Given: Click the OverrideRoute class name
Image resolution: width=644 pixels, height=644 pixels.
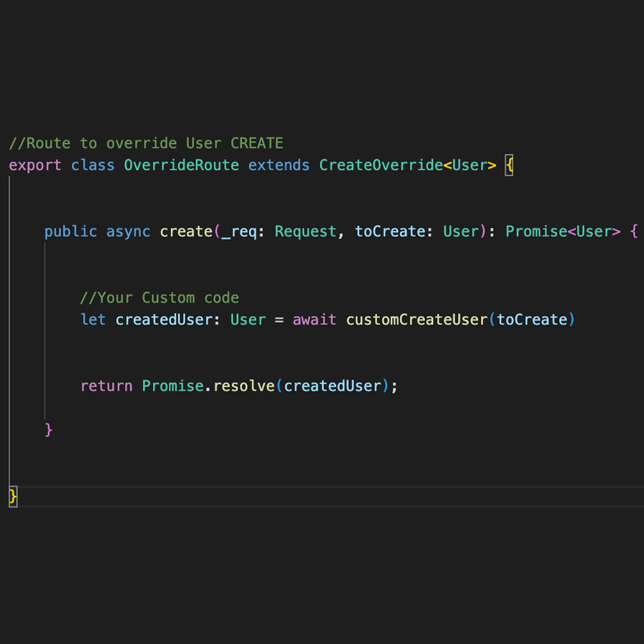Looking at the screenshot, I should coord(181,165).
